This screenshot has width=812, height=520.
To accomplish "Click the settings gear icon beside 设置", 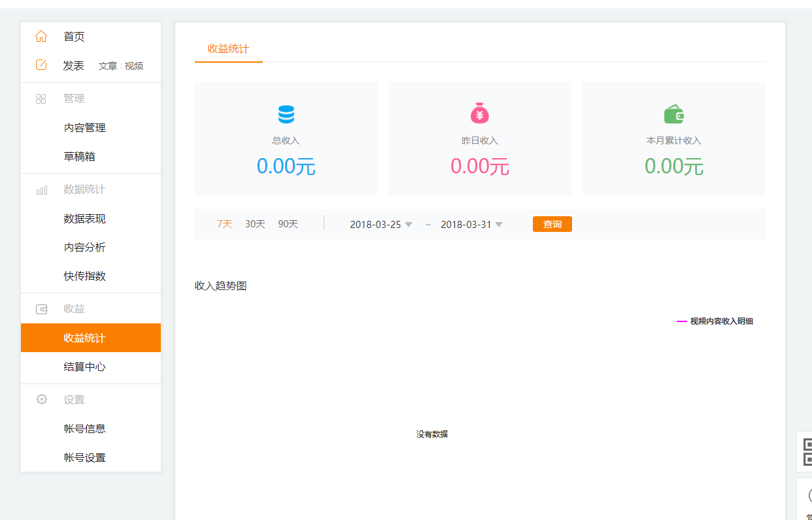I will [x=41, y=399].
